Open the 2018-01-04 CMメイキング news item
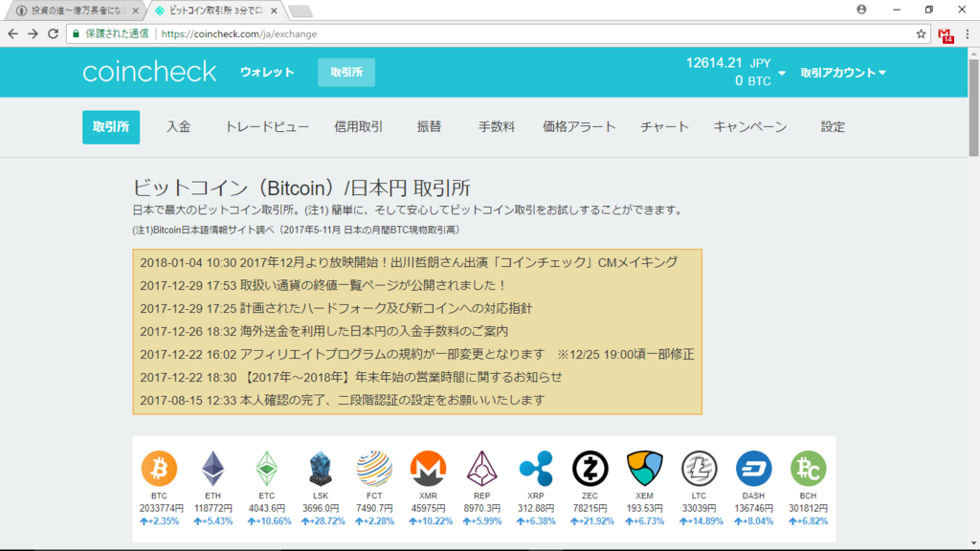Image resolution: width=980 pixels, height=551 pixels. click(409, 262)
